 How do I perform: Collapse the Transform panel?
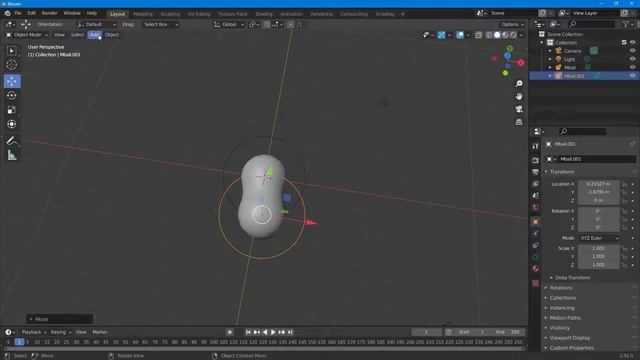(562, 172)
